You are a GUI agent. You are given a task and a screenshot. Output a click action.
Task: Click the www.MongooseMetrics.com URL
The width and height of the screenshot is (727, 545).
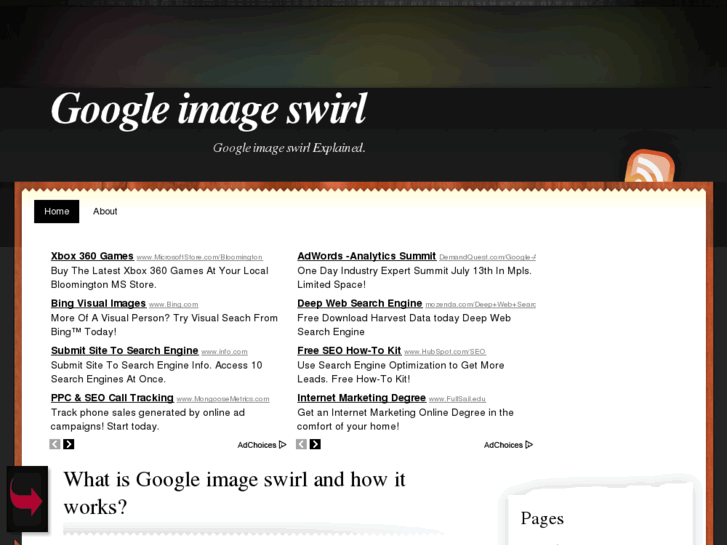[223, 399]
